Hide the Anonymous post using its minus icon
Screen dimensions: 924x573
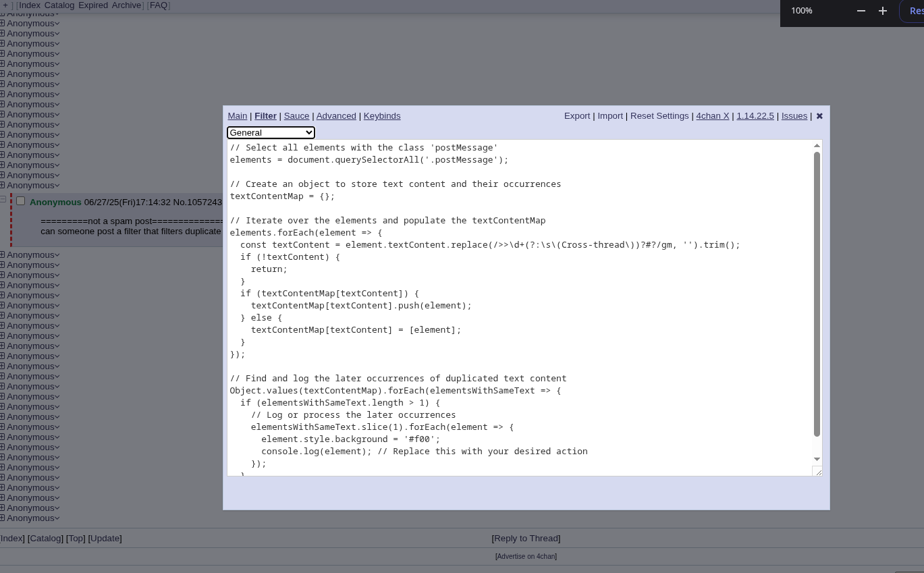[x=3, y=199]
